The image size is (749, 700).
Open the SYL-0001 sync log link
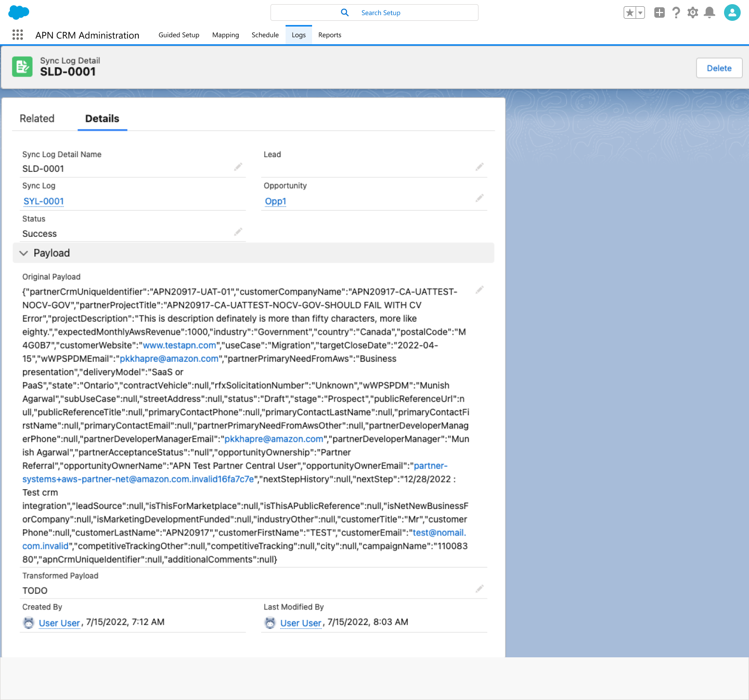pyautogui.click(x=44, y=201)
